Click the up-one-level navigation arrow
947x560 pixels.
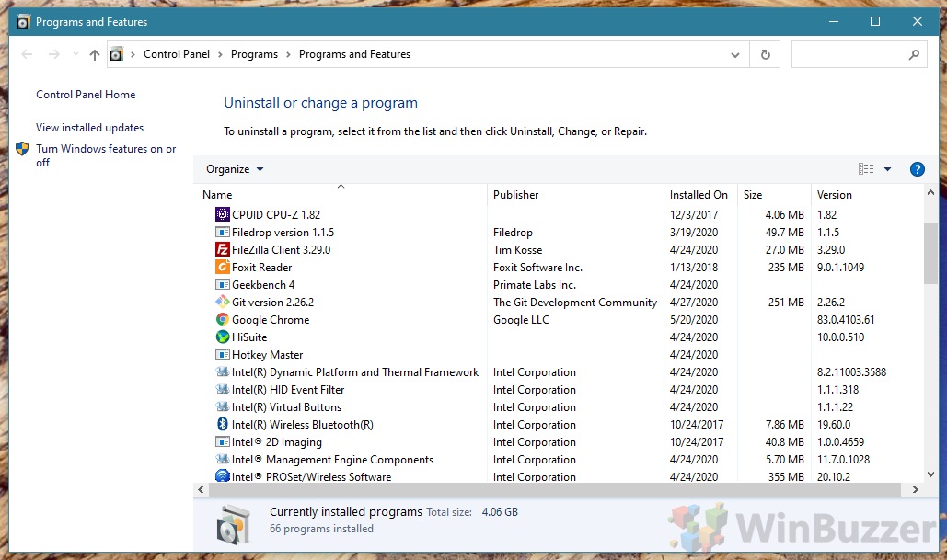94,54
